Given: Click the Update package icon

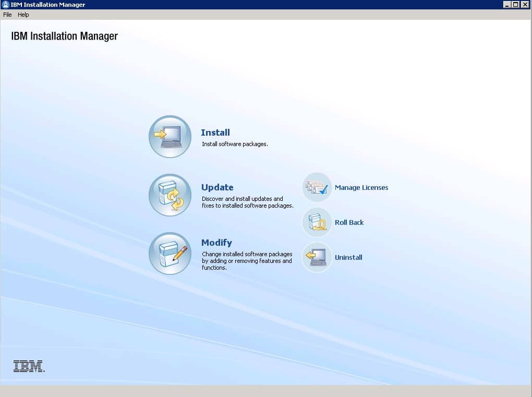Looking at the screenshot, I should pos(170,195).
